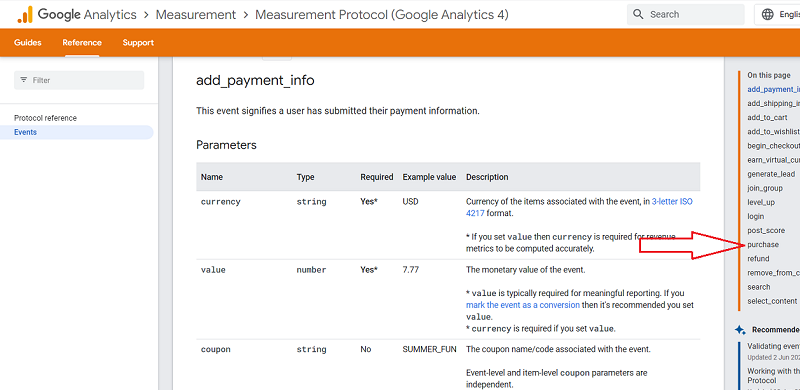Screen dimensions: 800x390
Task: Jump to add_to_cart section
Action: tap(767, 117)
